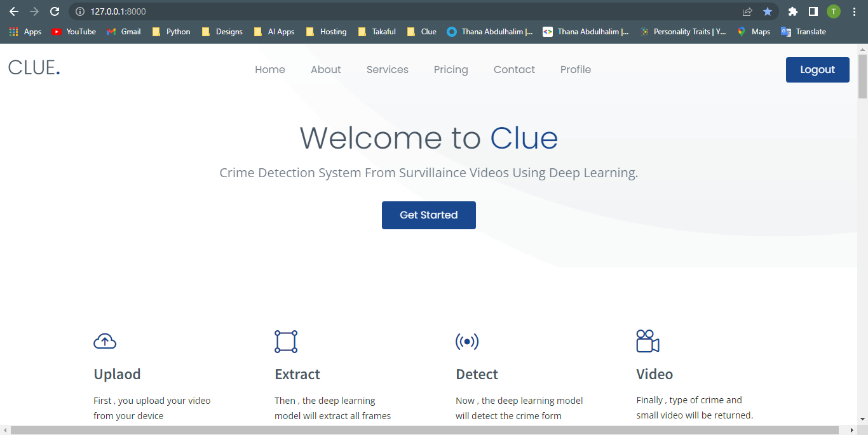The image size is (868, 435).
Task: Click the frame extract icon above Extract
Action: [x=286, y=342]
